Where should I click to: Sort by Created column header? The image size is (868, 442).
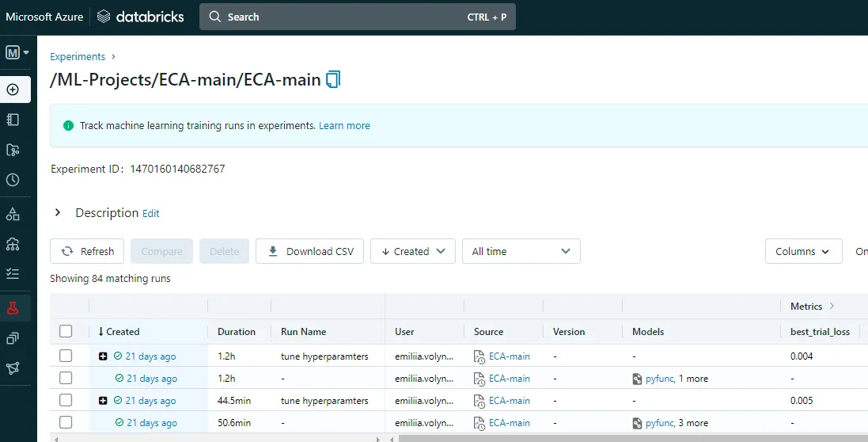coord(119,332)
